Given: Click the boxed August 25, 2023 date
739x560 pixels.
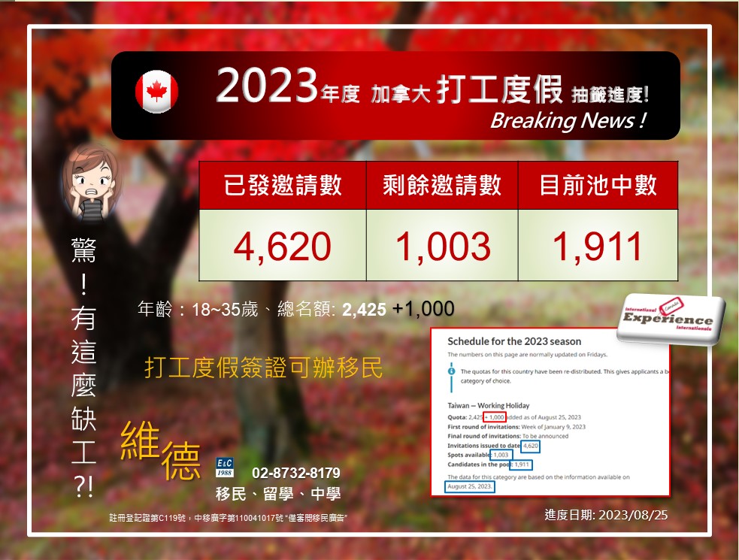Looking at the screenshot, I should click(x=469, y=486).
